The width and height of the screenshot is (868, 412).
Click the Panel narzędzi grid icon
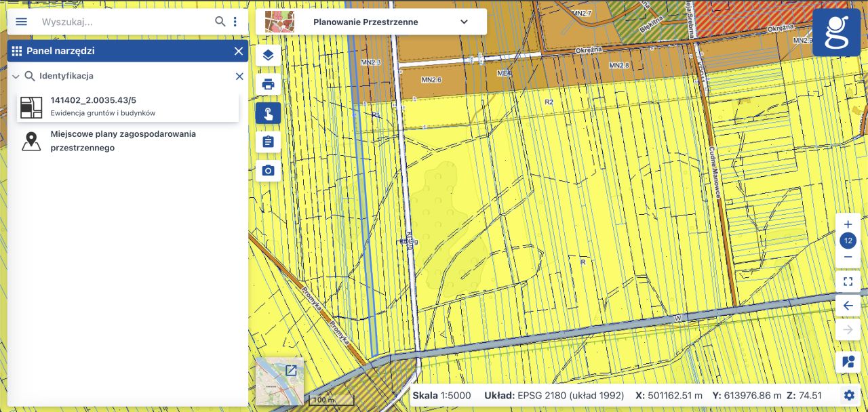(x=17, y=51)
